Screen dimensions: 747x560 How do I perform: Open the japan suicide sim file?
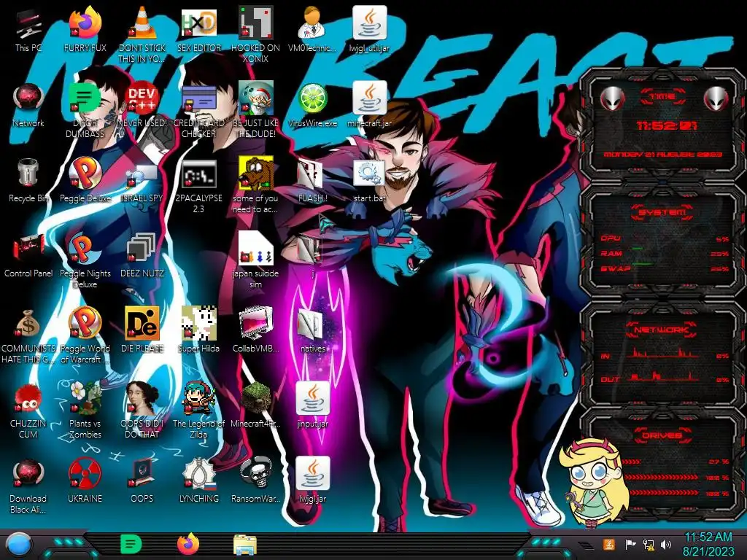pos(255,249)
